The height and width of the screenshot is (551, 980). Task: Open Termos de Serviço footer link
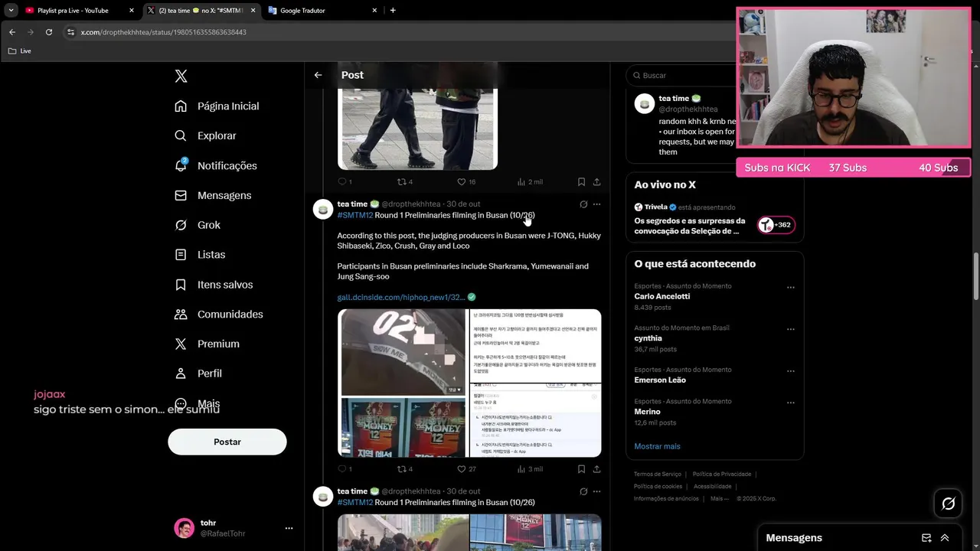point(657,474)
